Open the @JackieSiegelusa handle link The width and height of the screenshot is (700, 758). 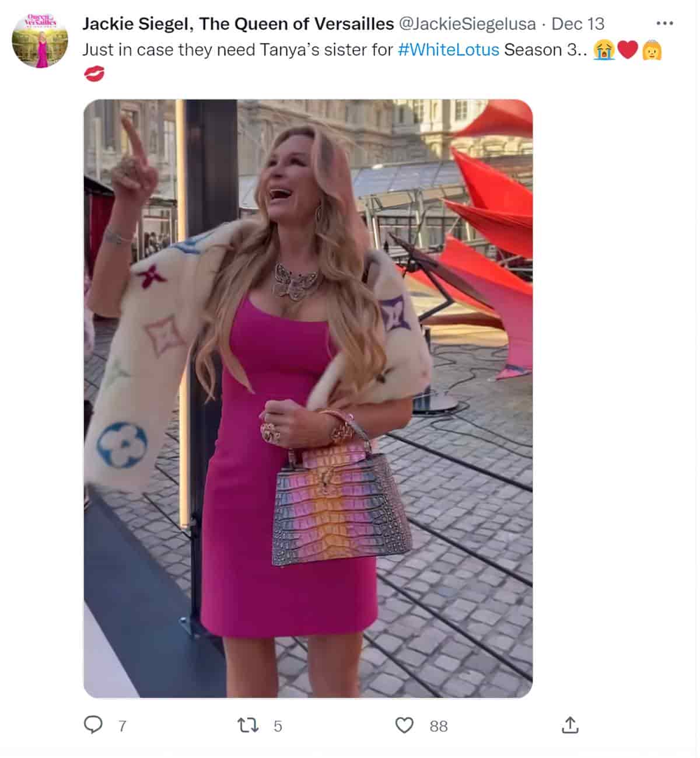[467, 24]
